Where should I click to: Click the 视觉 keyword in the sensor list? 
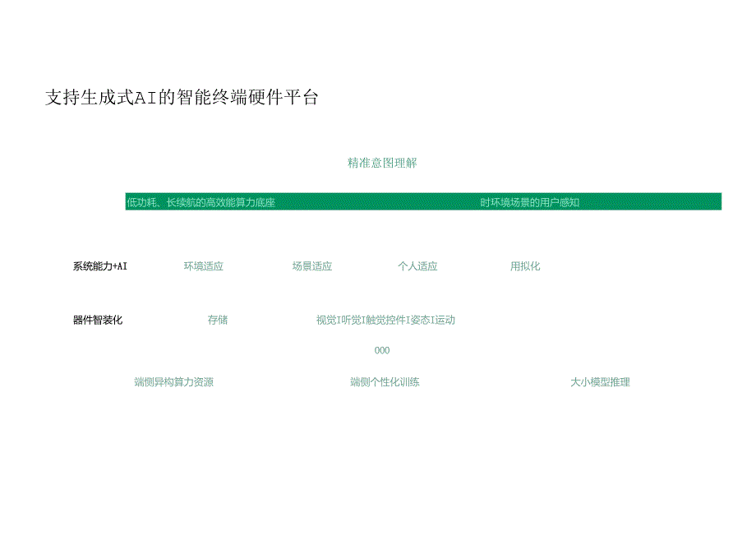[325, 320]
